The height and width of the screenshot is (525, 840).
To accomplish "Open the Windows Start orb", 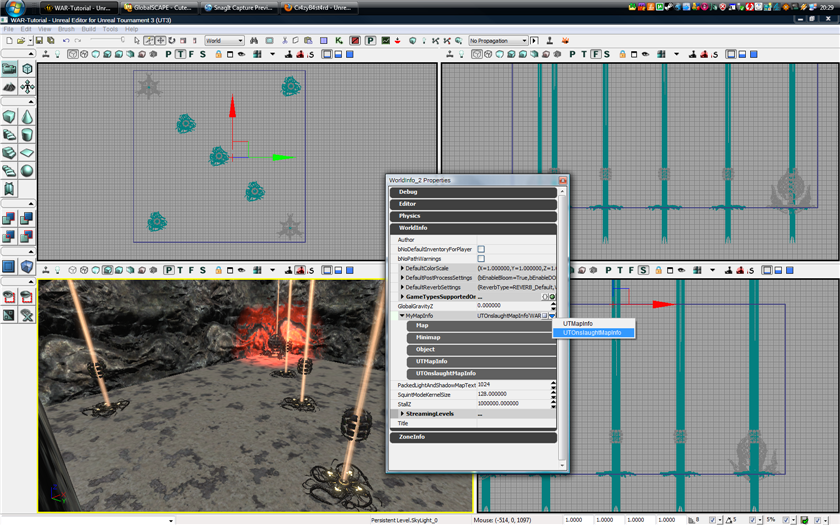I will click(x=14, y=8).
